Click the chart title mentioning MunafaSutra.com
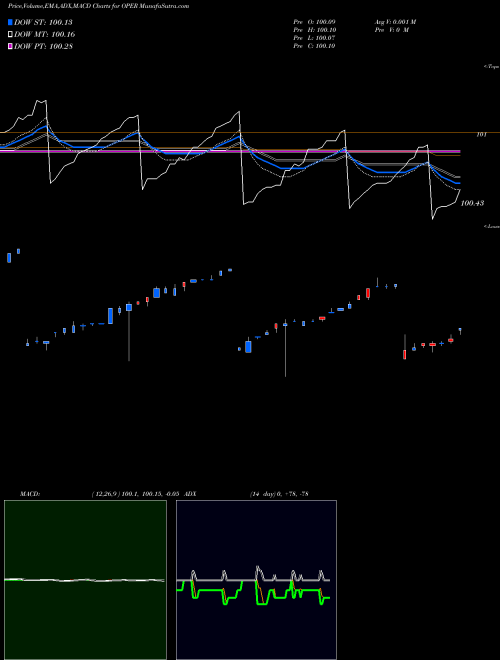This screenshot has width=500, height=660. coord(99,6)
